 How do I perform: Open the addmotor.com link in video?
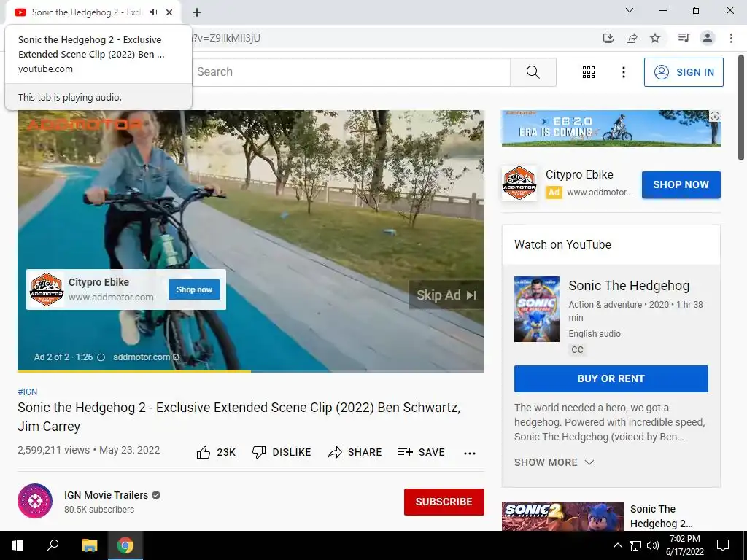coord(145,357)
